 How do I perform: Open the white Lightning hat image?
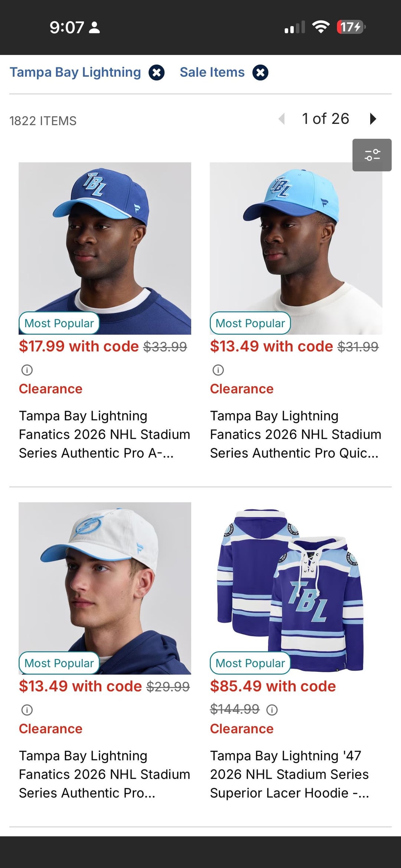point(105,588)
